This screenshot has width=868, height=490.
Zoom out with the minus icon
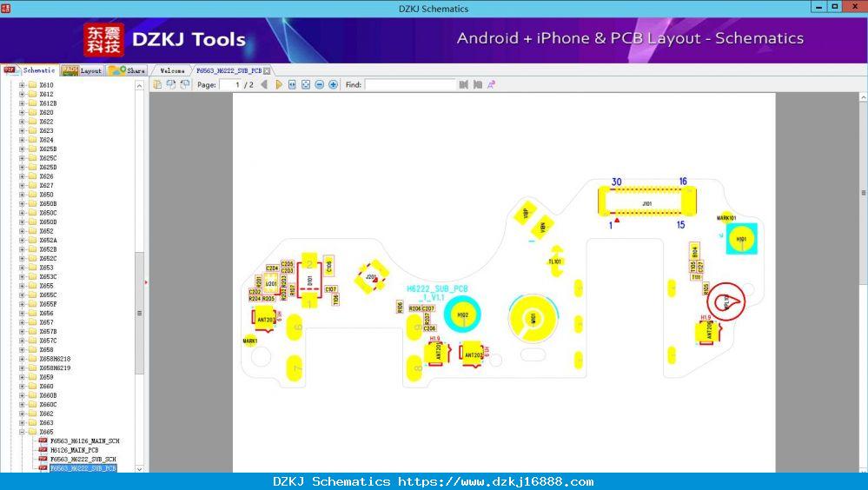(320, 85)
